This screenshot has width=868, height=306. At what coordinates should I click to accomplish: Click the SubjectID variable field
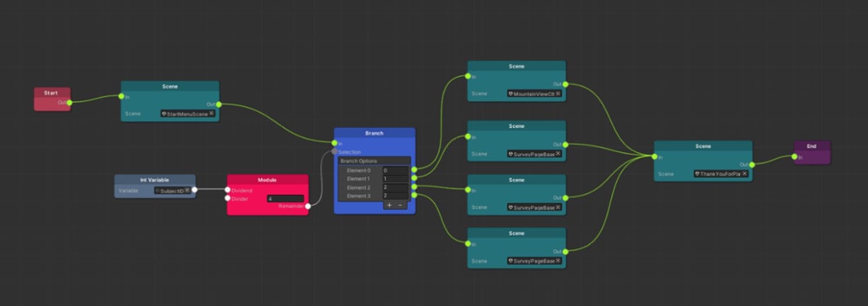click(172, 190)
